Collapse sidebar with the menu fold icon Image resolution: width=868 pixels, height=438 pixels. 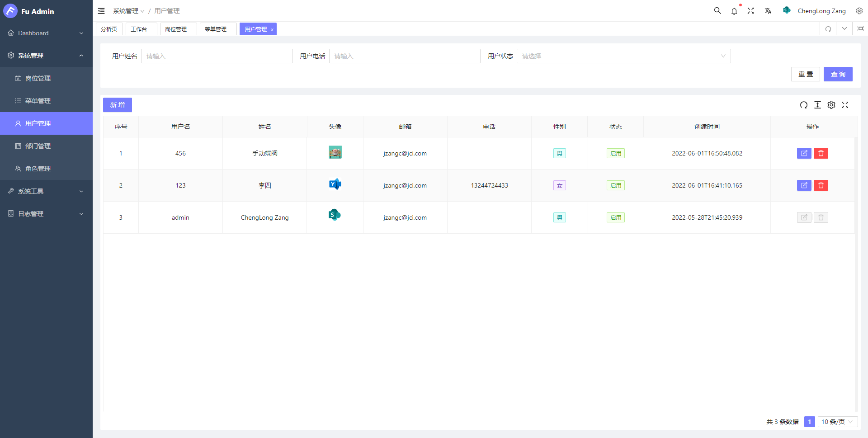101,11
